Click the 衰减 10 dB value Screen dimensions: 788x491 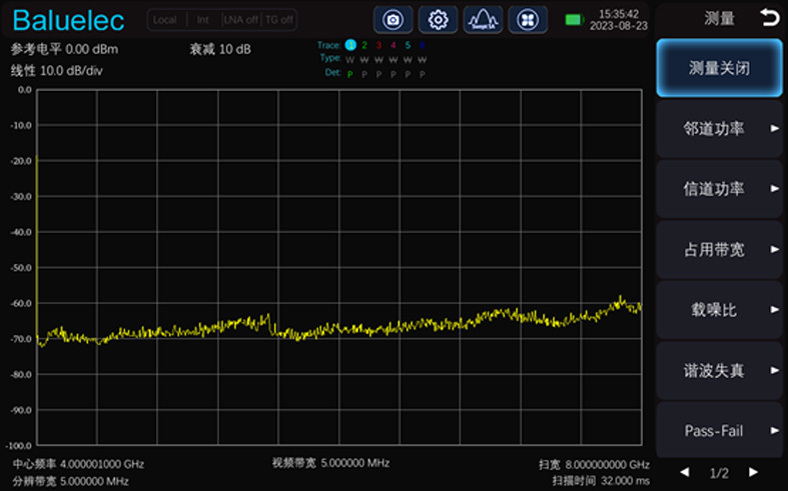click(220, 49)
